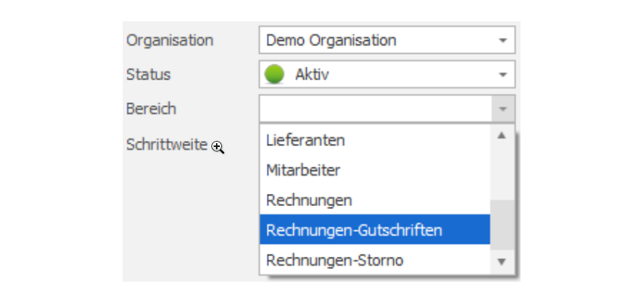Click the Schrittweite label
Image resolution: width=644 pixels, height=303 pixels.
point(167,145)
